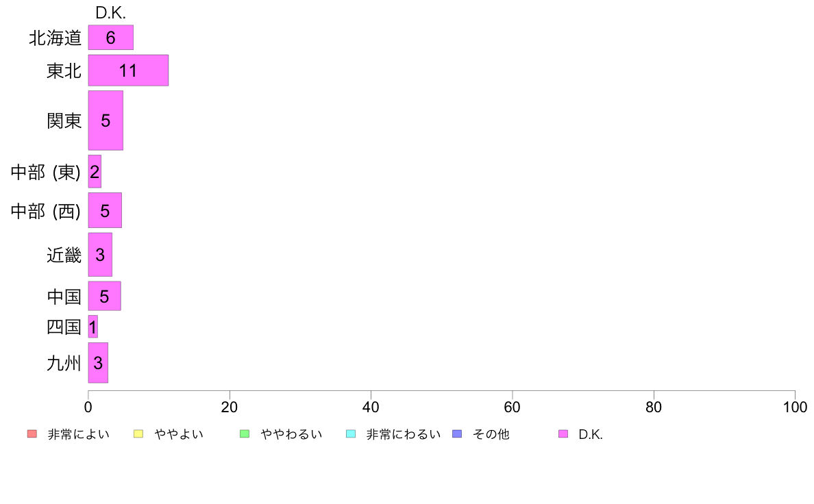Click the 中部 (東) bar with value 2
The height and width of the screenshot is (504, 814).
click(x=95, y=171)
